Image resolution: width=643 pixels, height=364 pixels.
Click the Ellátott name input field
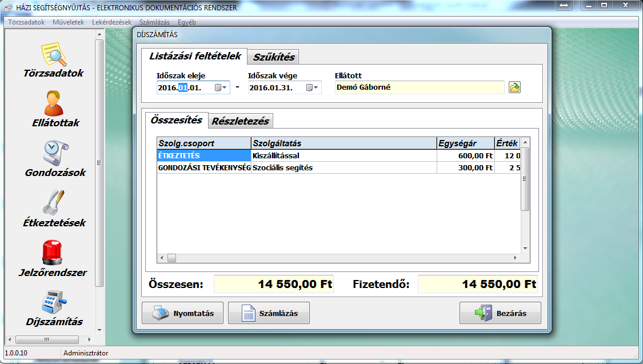tap(420, 87)
